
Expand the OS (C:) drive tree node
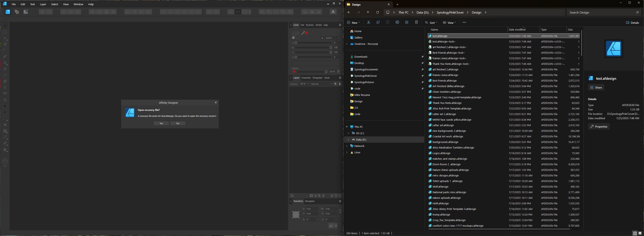tap(348, 133)
